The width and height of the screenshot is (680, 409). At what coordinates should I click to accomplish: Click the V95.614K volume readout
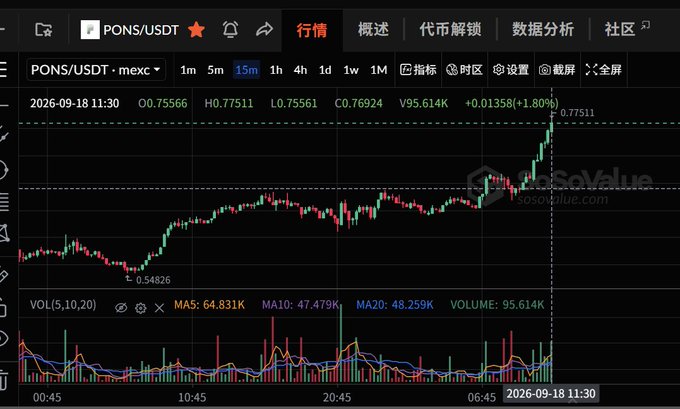pos(424,104)
